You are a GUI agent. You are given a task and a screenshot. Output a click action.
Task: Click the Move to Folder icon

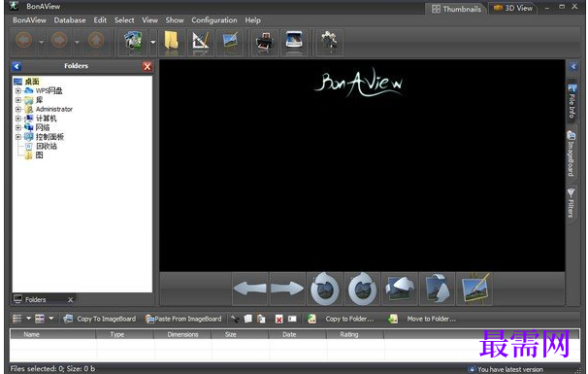(x=393, y=319)
